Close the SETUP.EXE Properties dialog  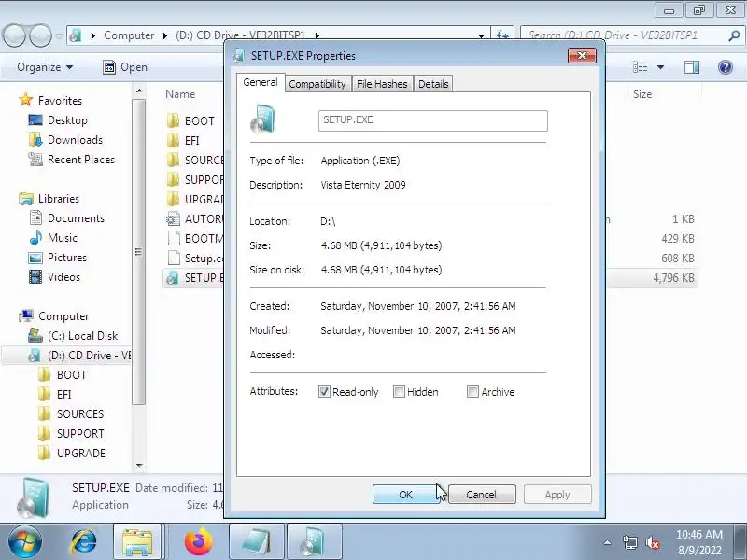point(582,55)
